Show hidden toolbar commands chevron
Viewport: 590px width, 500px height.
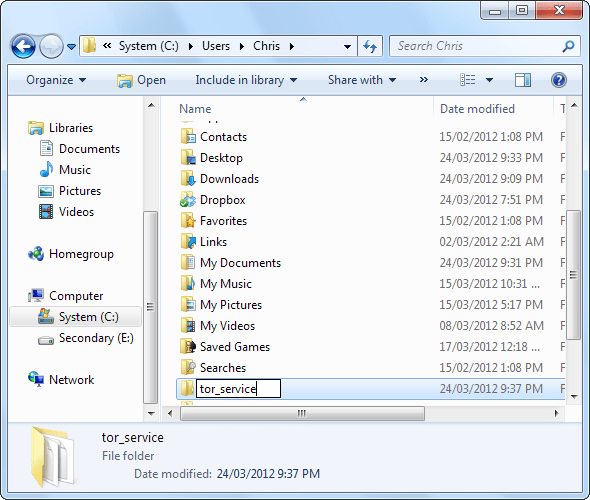click(424, 80)
